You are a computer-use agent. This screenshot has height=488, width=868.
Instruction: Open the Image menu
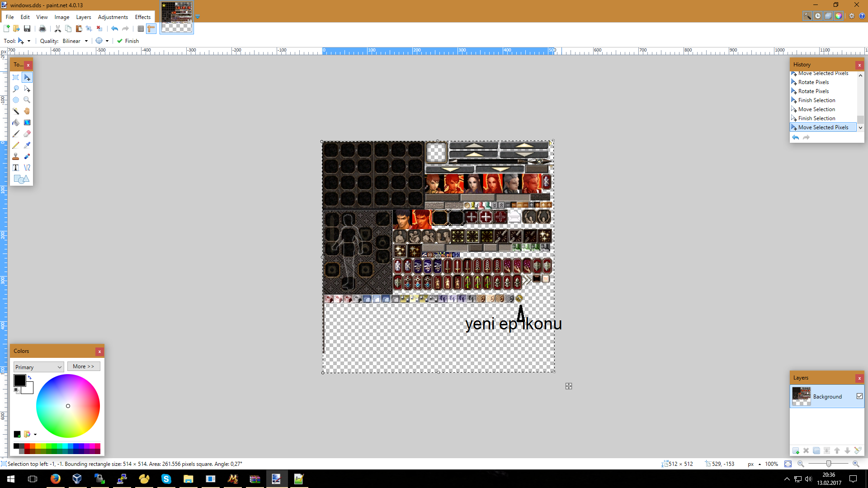[62, 17]
